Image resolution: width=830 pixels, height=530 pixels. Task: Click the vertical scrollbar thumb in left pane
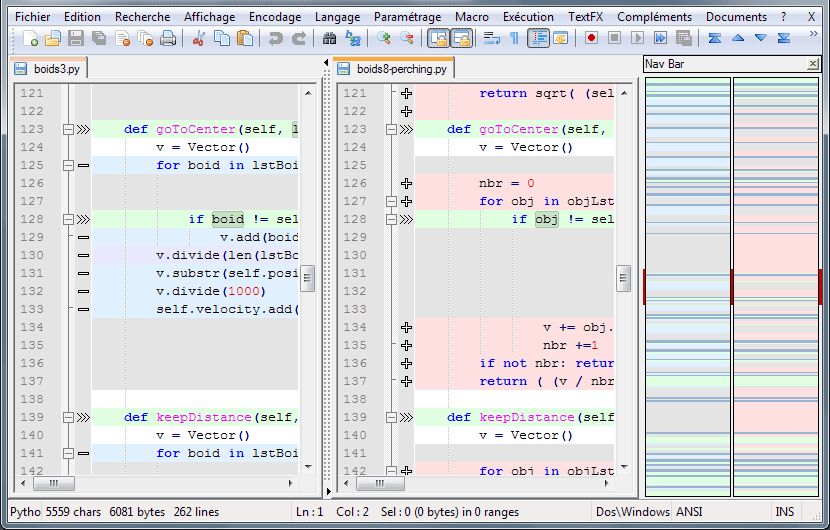coord(309,278)
